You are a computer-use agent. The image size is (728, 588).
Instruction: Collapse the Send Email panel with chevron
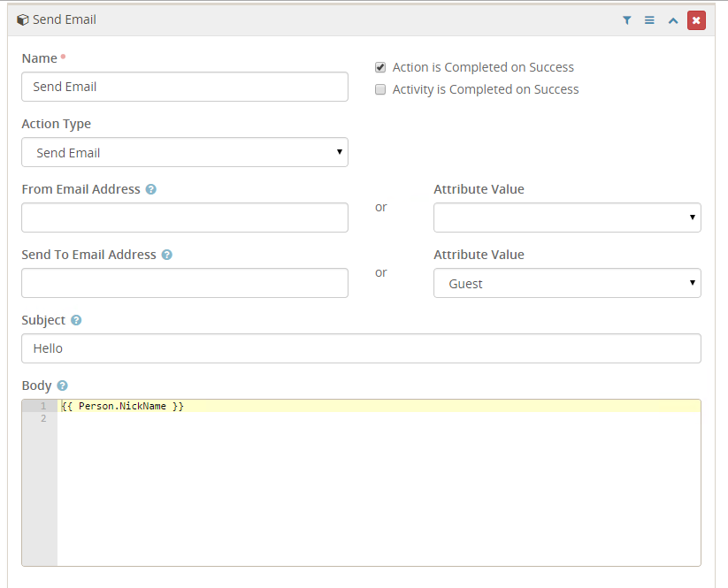pos(672,19)
